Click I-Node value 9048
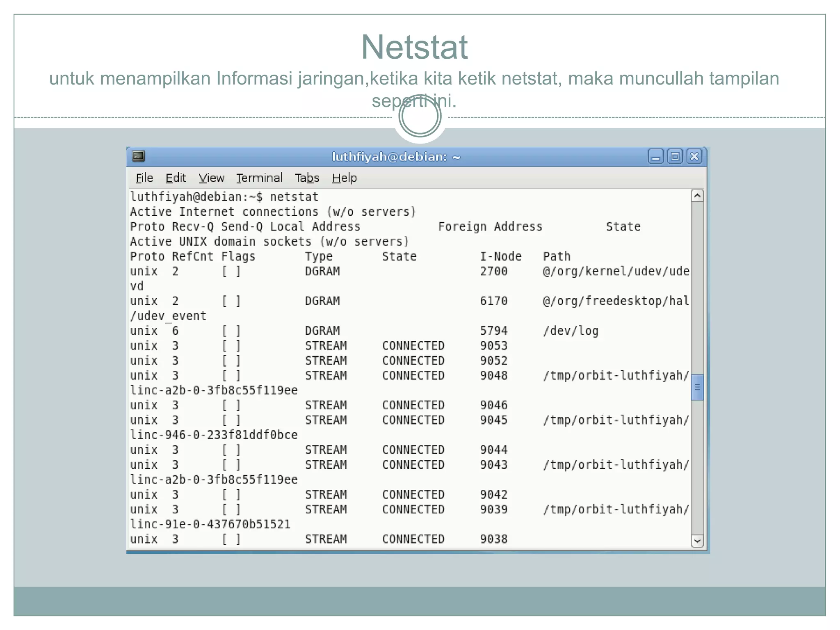 [x=494, y=375]
